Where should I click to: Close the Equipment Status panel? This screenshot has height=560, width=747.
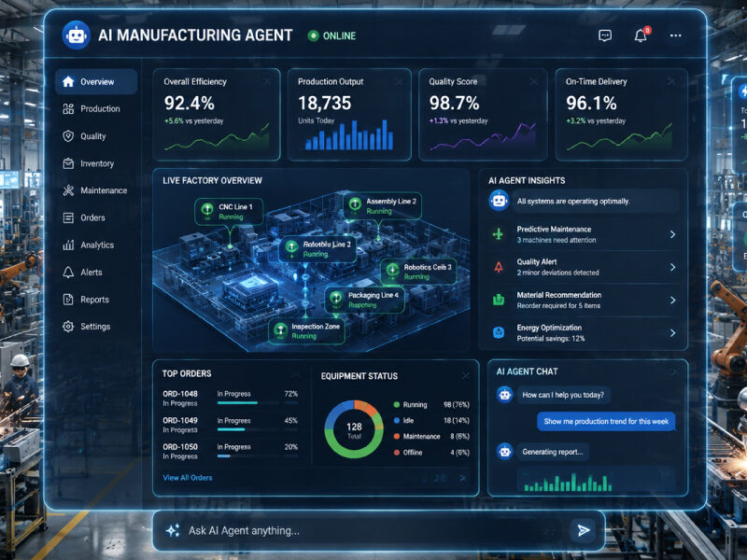coord(465,376)
